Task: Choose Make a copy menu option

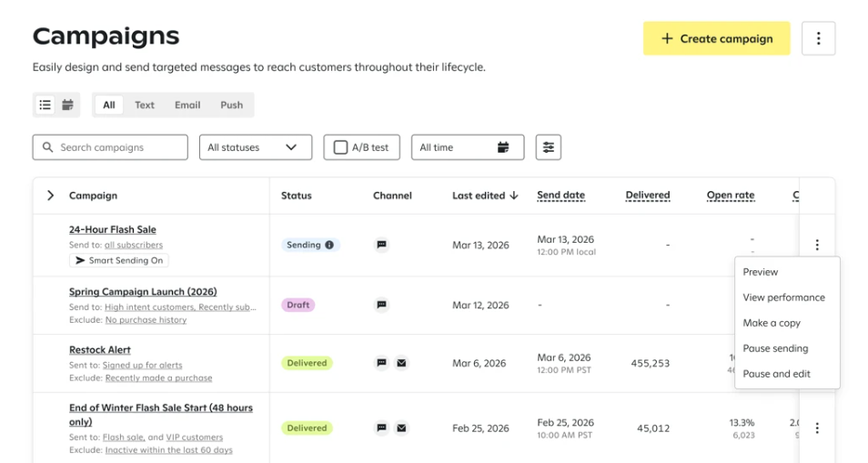Action: pyautogui.click(x=771, y=323)
